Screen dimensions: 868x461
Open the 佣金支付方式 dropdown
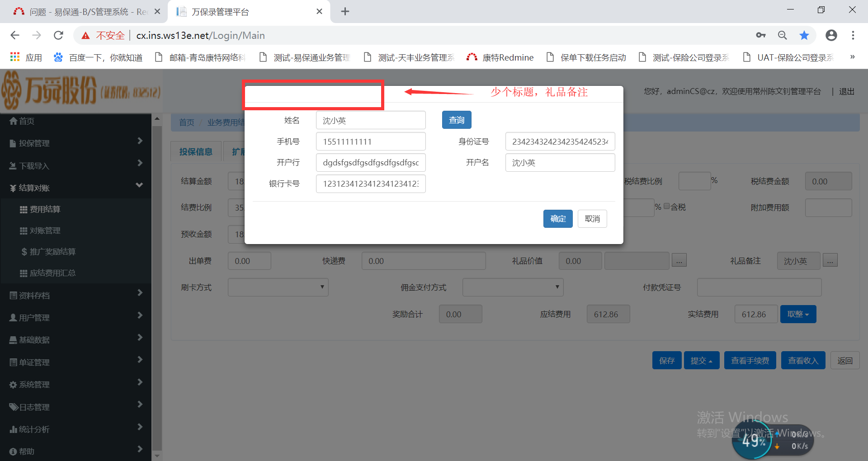tap(513, 287)
